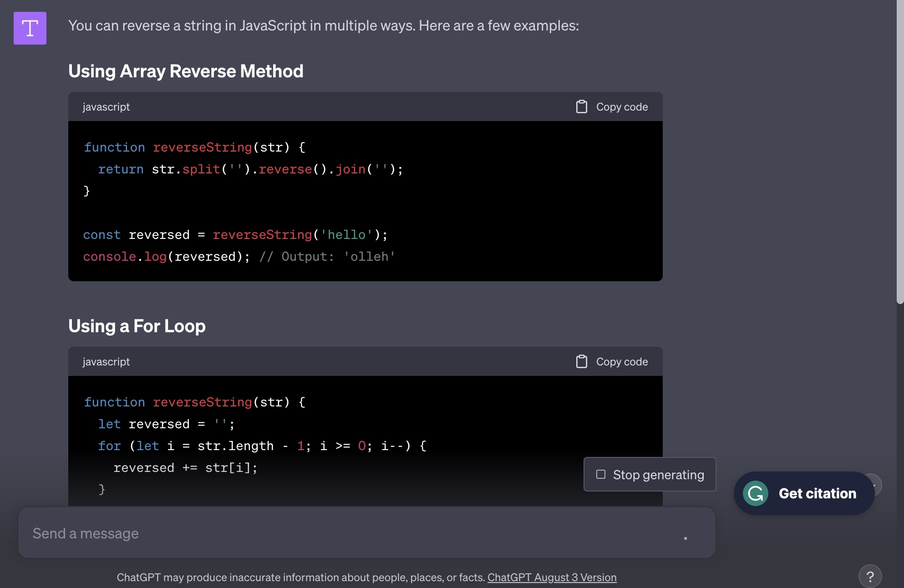Click the javascript label of first code block

pyautogui.click(x=106, y=107)
